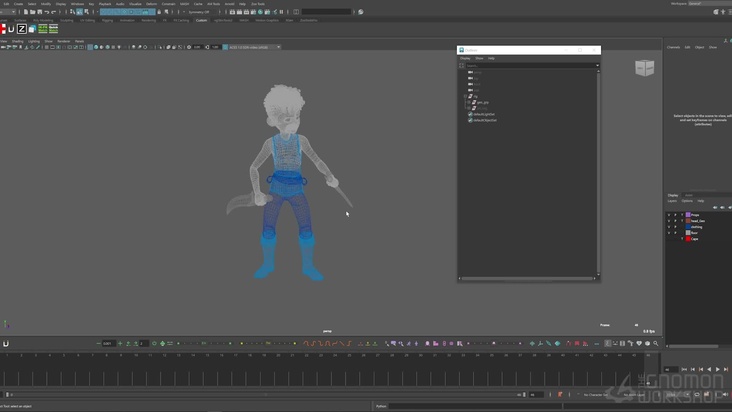732x412 pixels.
Task: Open the Workspace dropdown
Action: point(709,3)
